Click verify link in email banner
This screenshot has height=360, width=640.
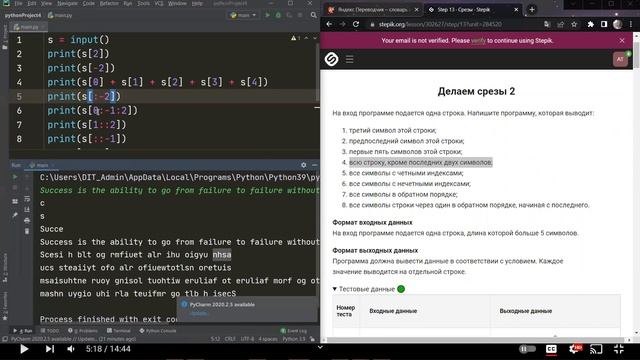478,40
